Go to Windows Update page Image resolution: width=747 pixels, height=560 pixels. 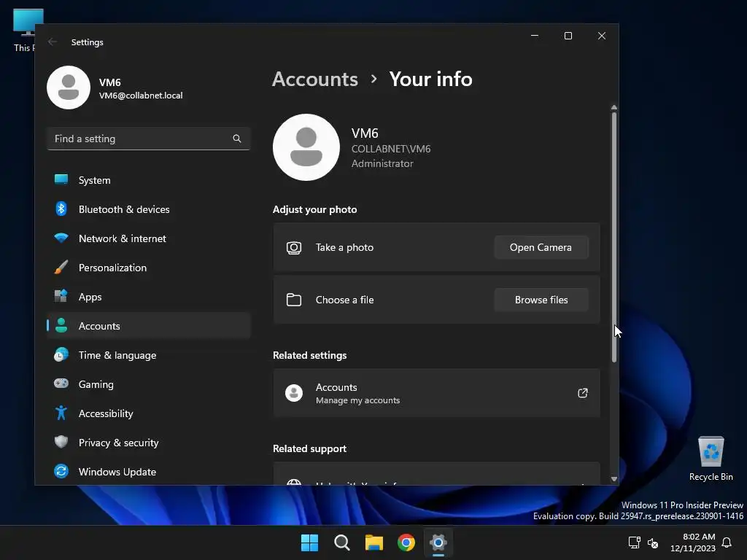[117, 472]
